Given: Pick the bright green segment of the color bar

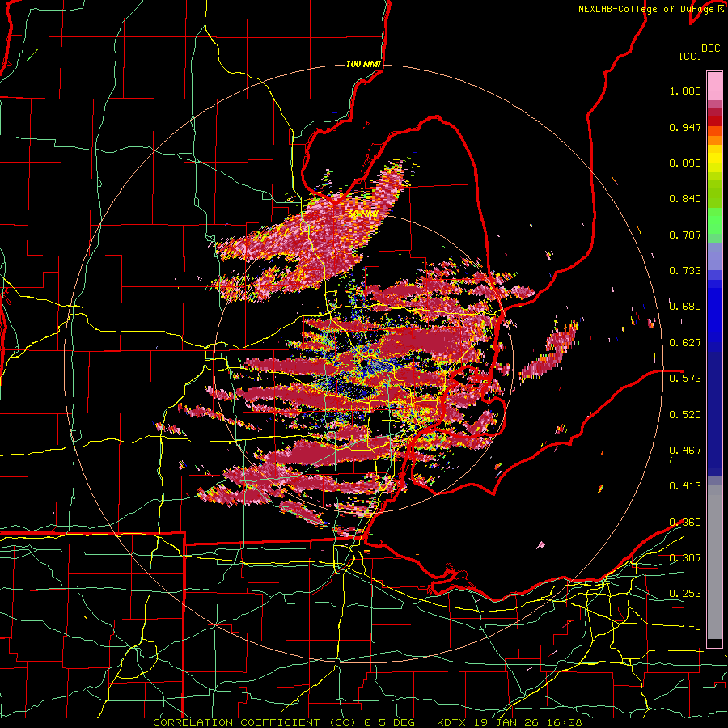Looking at the screenshot, I should pyautogui.click(x=714, y=220).
